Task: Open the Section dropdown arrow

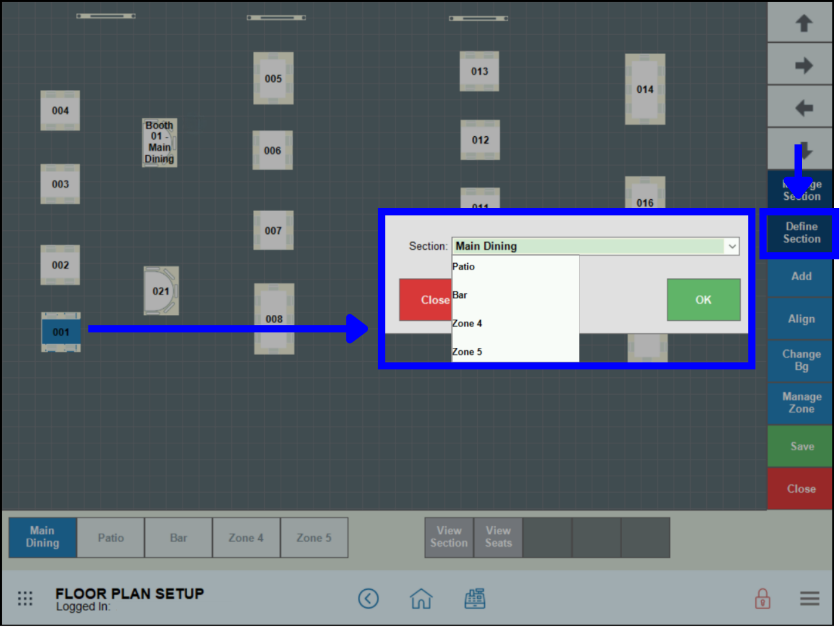Action: click(731, 246)
